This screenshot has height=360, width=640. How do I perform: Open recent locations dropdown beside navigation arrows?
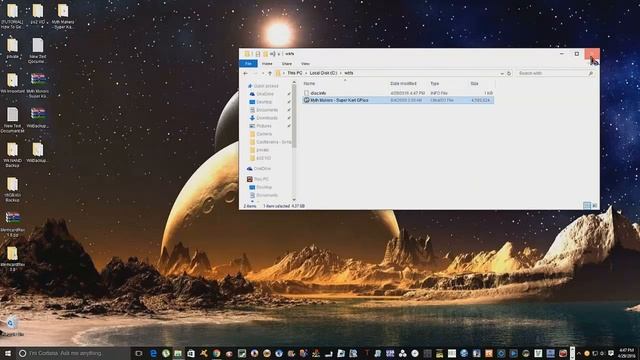click(x=262, y=73)
